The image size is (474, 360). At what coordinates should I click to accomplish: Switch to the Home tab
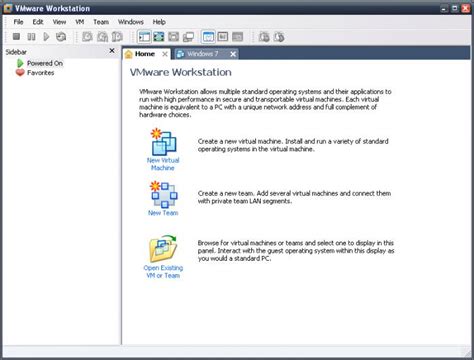(x=146, y=54)
